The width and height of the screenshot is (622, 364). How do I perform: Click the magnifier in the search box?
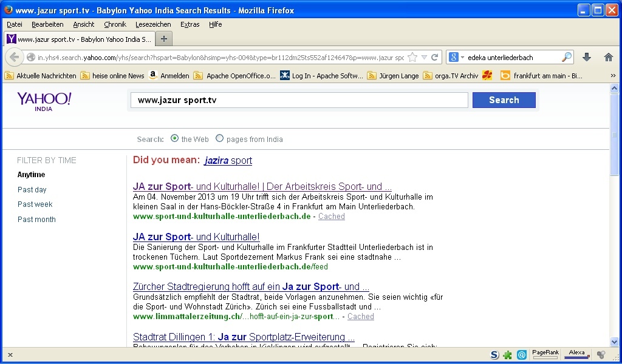coord(567,58)
